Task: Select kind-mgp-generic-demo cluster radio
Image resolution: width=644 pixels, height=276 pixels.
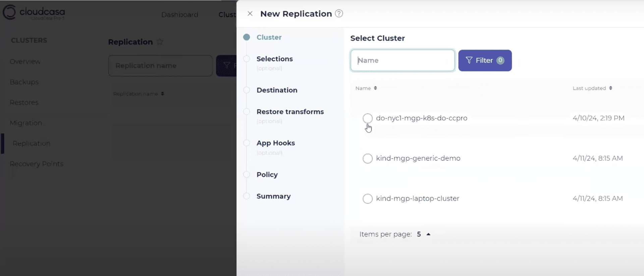Action: (x=368, y=158)
